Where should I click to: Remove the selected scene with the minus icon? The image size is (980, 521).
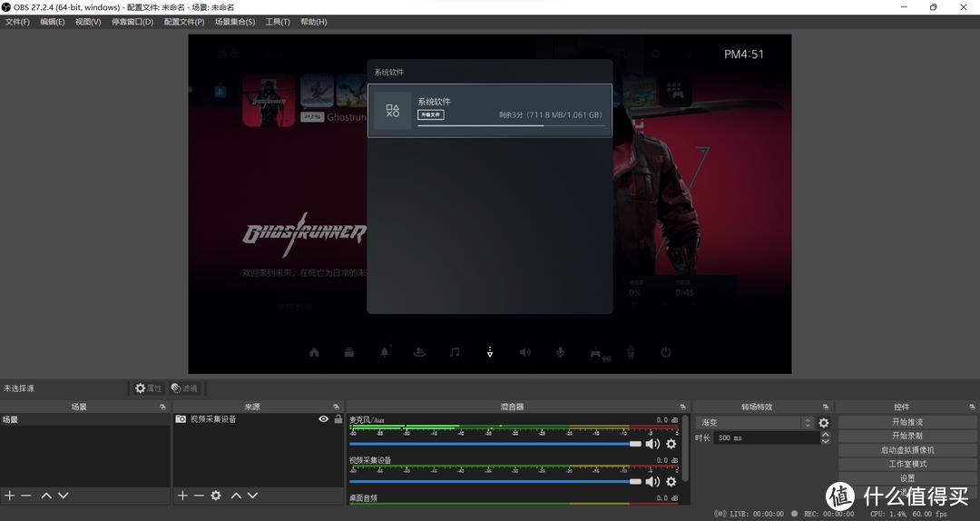tap(26, 496)
